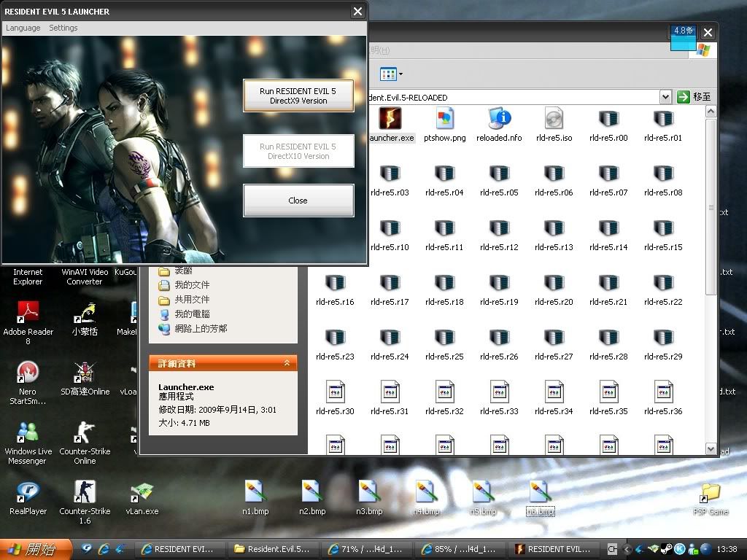Select the reloaded.nfo file icon
The image size is (747, 560).
point(499,119)
